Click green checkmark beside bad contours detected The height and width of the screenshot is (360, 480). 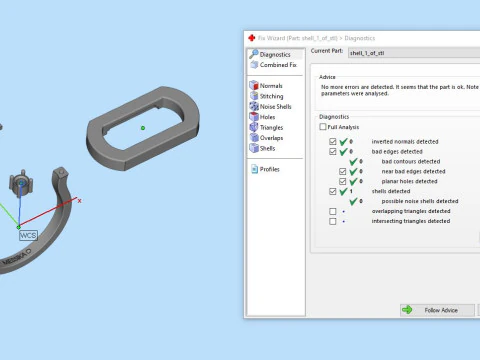[353, 162]
